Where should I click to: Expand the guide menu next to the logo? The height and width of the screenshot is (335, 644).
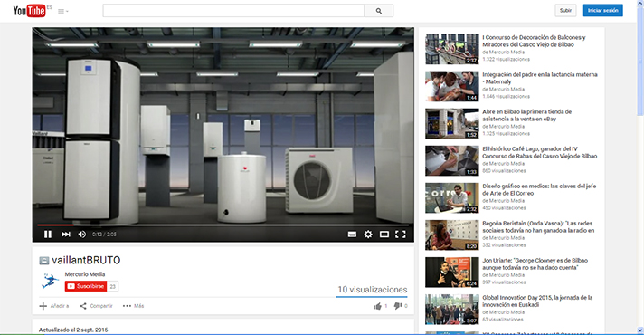pos(62,12)
